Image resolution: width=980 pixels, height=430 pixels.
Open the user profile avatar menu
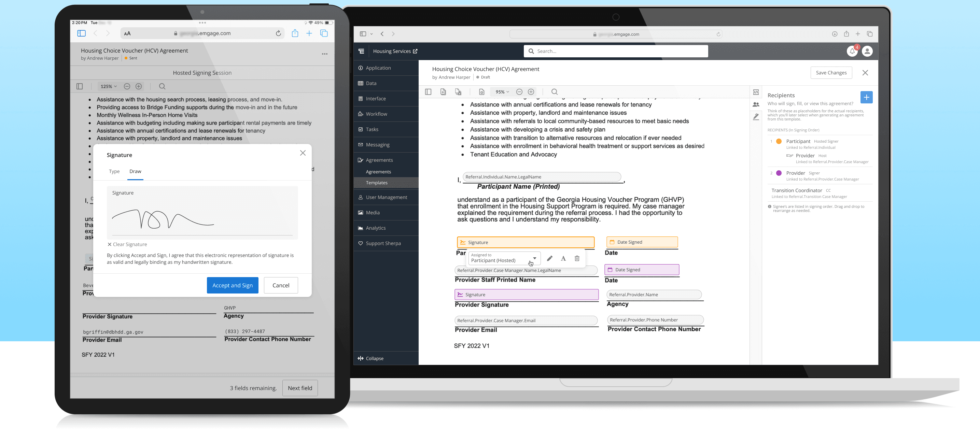867,51
